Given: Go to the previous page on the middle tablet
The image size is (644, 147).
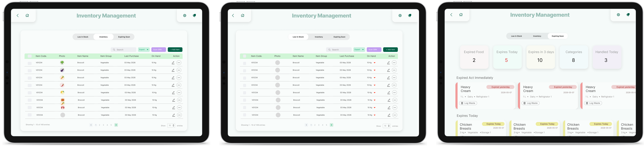Looking at the screenshot, I should click(x=306, y=125).
